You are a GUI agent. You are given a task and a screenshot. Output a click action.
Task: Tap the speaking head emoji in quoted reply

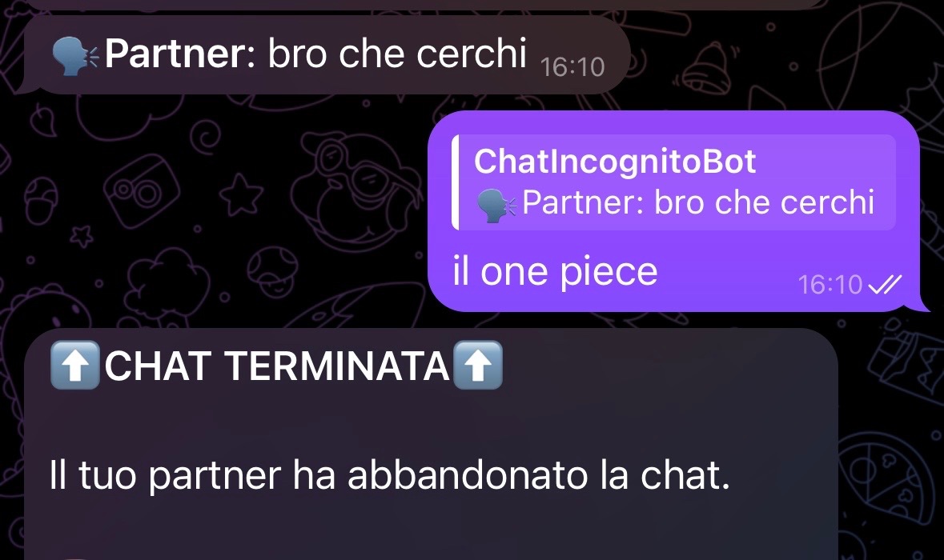pos(496,205)
